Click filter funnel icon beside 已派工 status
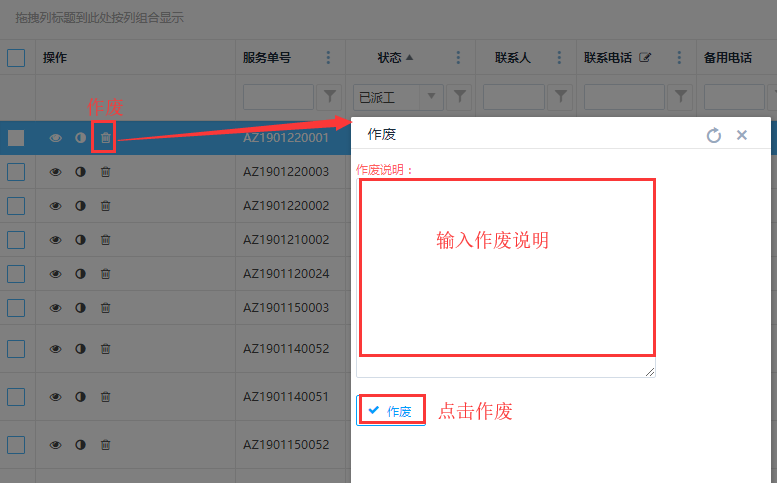The height and width of the screenshot is (483, 777). (459, 97)
